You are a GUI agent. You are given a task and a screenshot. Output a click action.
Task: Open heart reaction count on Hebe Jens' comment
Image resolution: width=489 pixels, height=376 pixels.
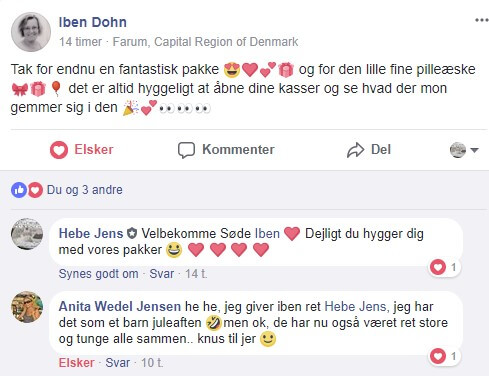(x=444, y=267)
